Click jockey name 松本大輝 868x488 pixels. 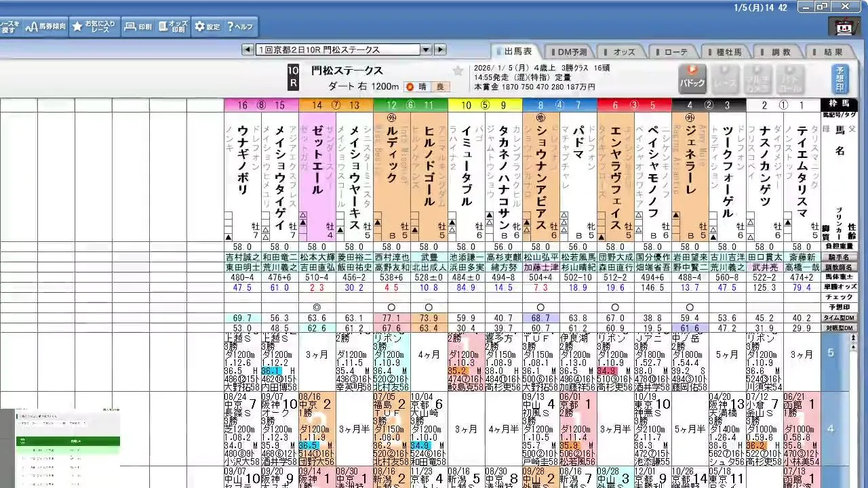coord(317,257)
